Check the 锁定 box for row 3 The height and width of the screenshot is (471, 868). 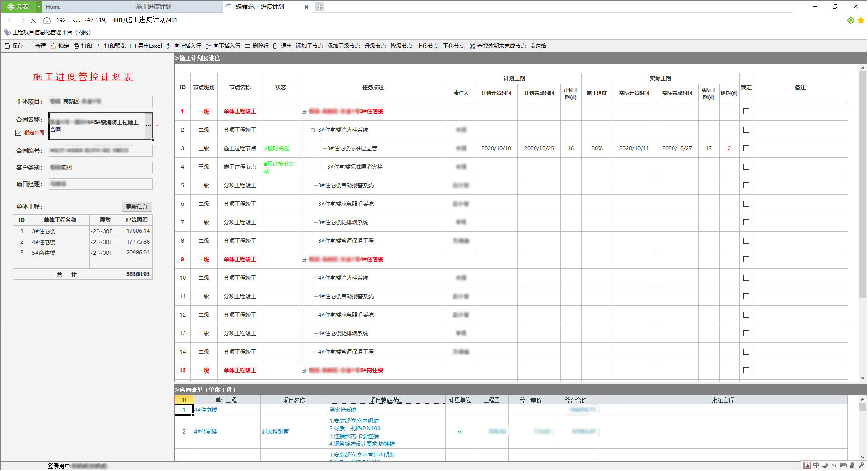(746, 148)
